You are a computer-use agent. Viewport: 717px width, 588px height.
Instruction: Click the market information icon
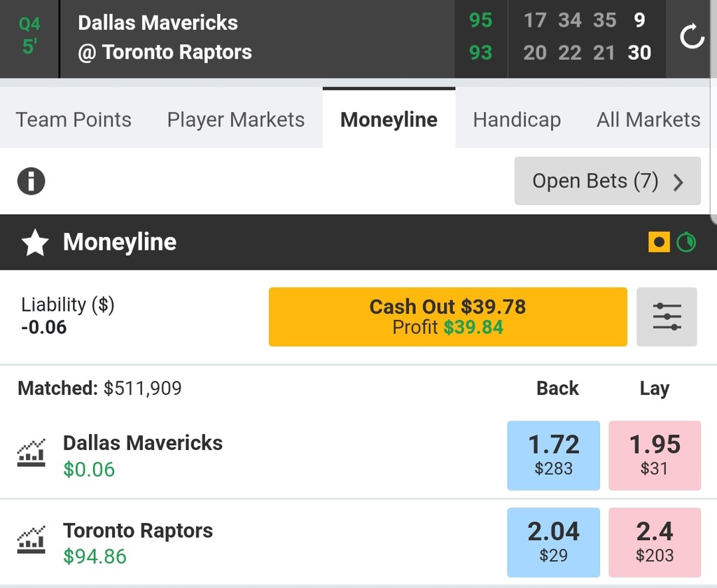pos(31,181)
